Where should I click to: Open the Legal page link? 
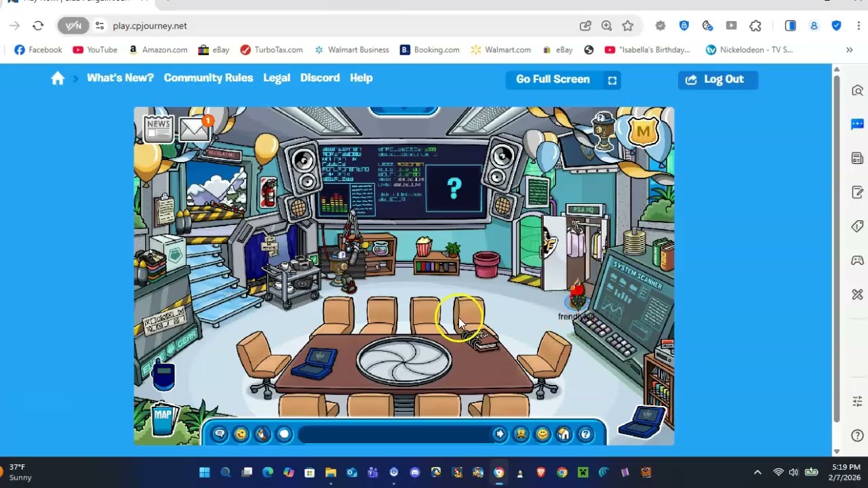277,78
